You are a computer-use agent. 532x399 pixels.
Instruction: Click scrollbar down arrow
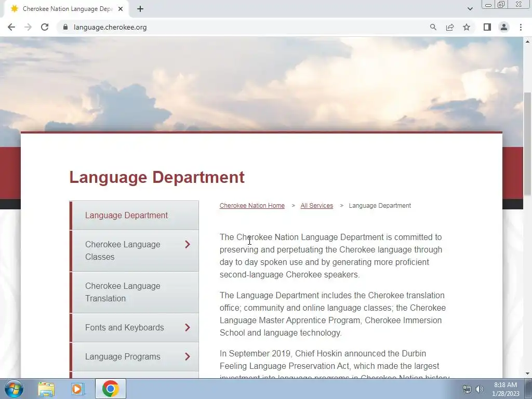[528, 374]
